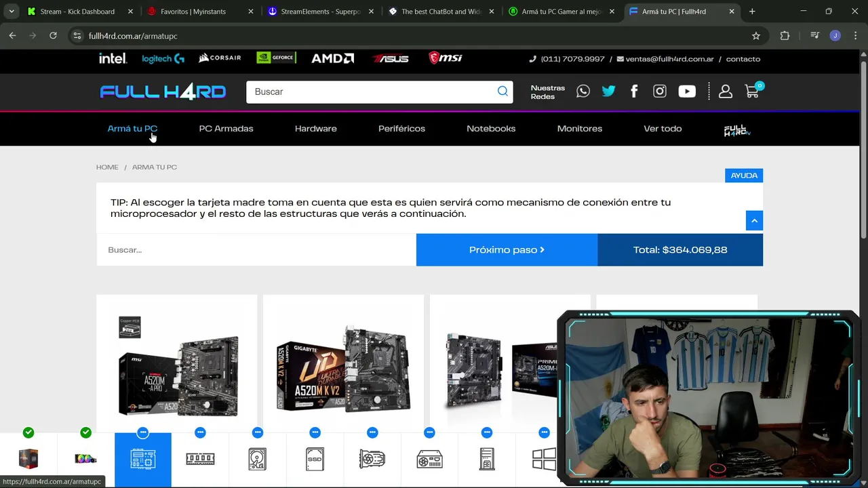The height and width of the screenshot is (488, 868).
Task: Focus the Buscar... component filter field
Action: (x=256, y=249)
